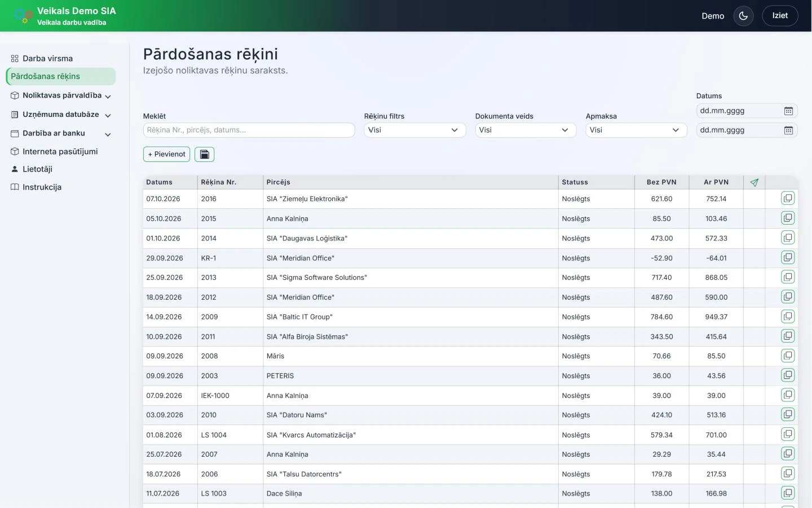Viewport: 812px width, 508px height.
Task: Copy invoice 2009 for SIA Baltic IT Group
Action: click(x=788, y=316)
